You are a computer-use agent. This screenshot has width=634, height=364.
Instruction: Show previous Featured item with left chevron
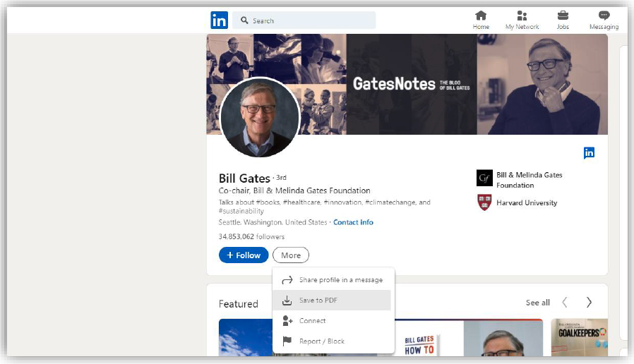[x=565, y=303]
